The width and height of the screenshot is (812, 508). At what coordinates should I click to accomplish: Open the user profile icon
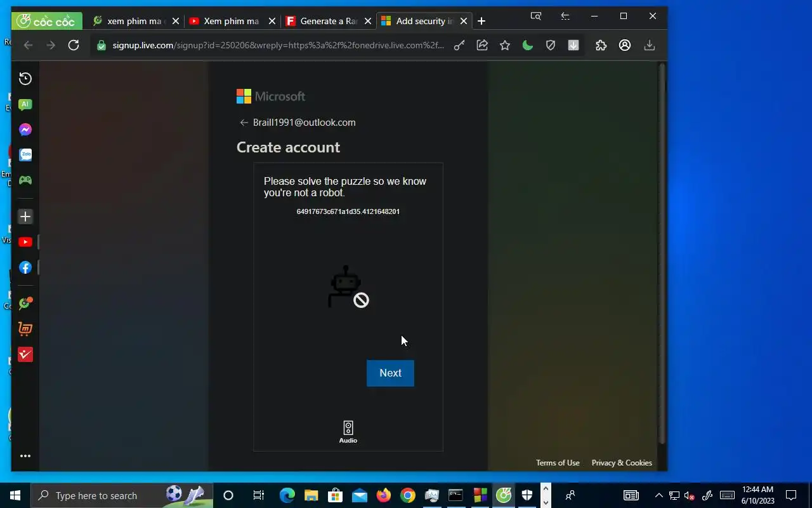tap(625, 45)
